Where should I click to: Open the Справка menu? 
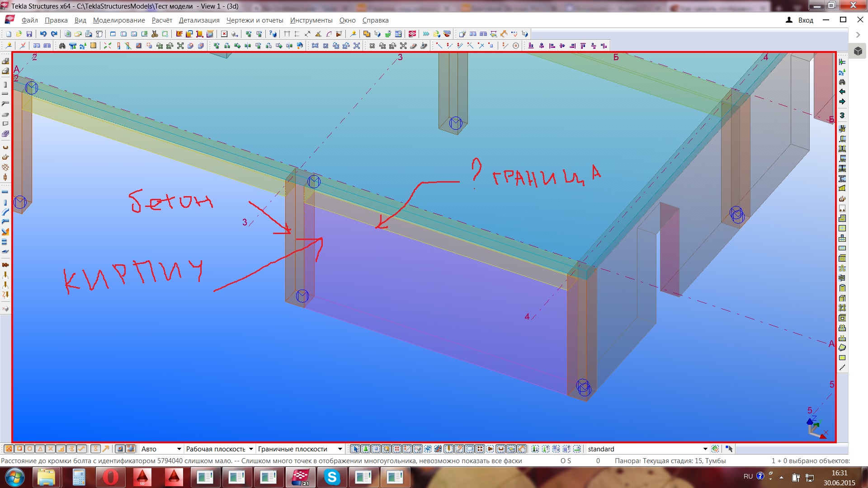pyautogui.click(x=375, y=20)
